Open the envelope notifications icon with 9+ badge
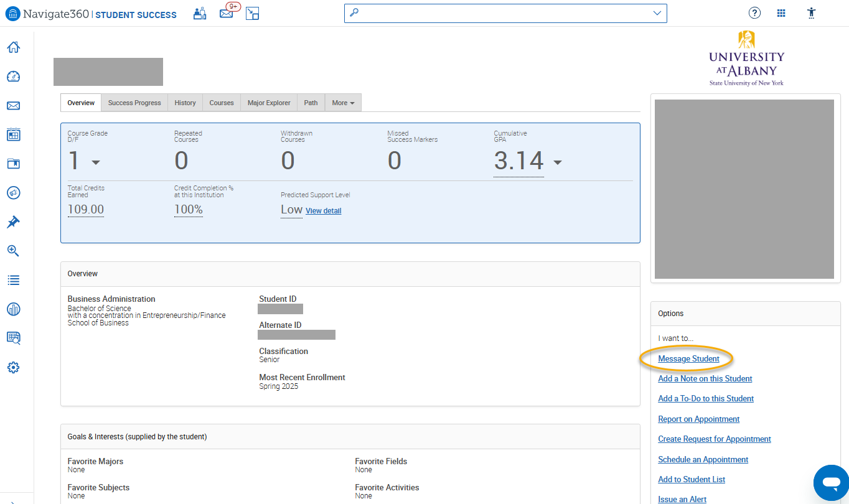849x504 pixels. click(227, 13)
